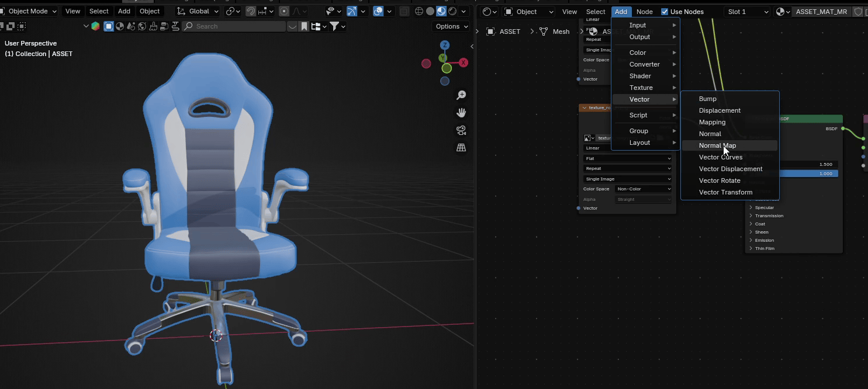Toggle the snap magnet button
Screen dimensions: 868x389
pyautogui.click(x=250, y=12)
